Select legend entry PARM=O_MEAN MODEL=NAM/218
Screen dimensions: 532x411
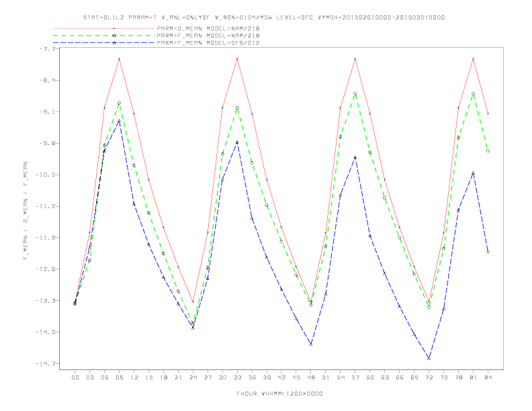[208, 28]
